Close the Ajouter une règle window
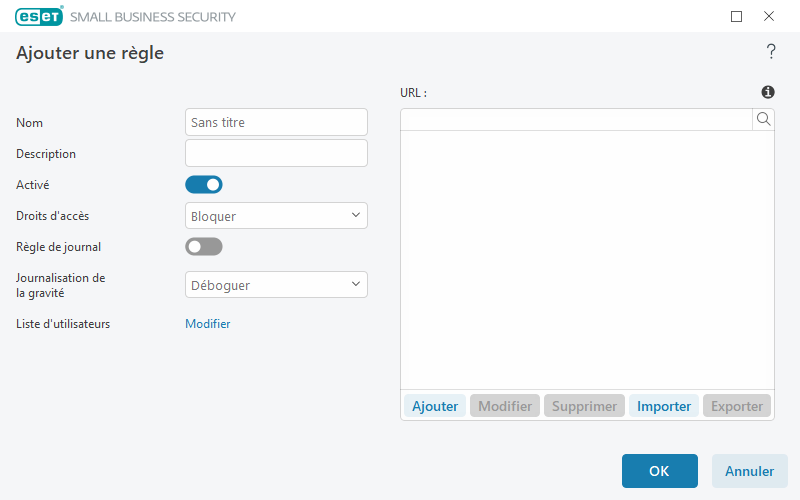This screenshot has width=800, height=500. [769, 16]
